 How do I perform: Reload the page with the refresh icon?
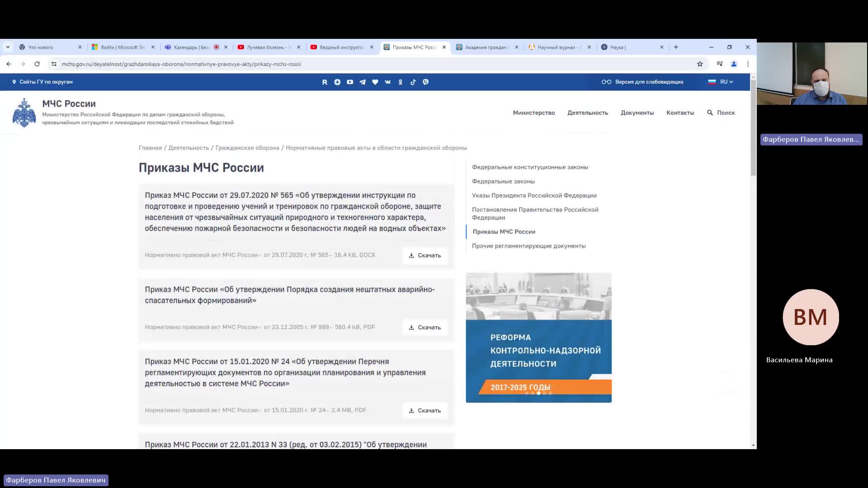point(37,64)
